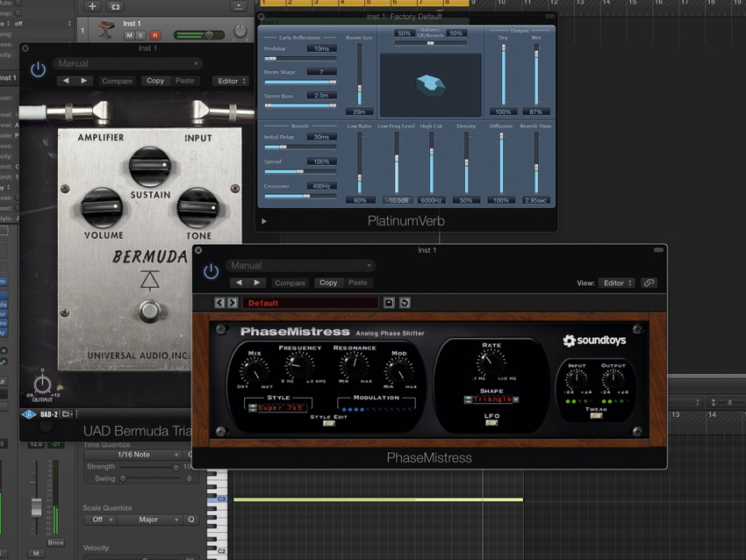Click the add track plus button
The width and height of the screenshot is (746, 560).
[93, 6]
